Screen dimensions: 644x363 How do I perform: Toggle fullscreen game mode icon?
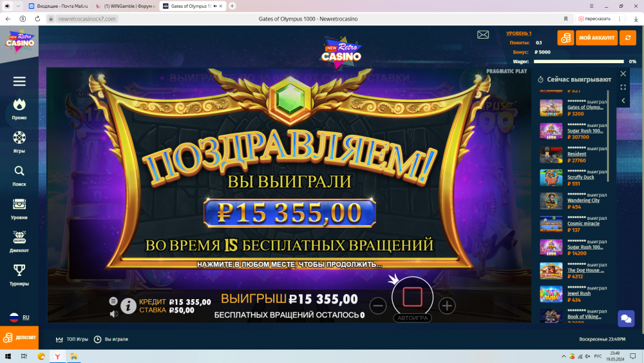[623, 87]
